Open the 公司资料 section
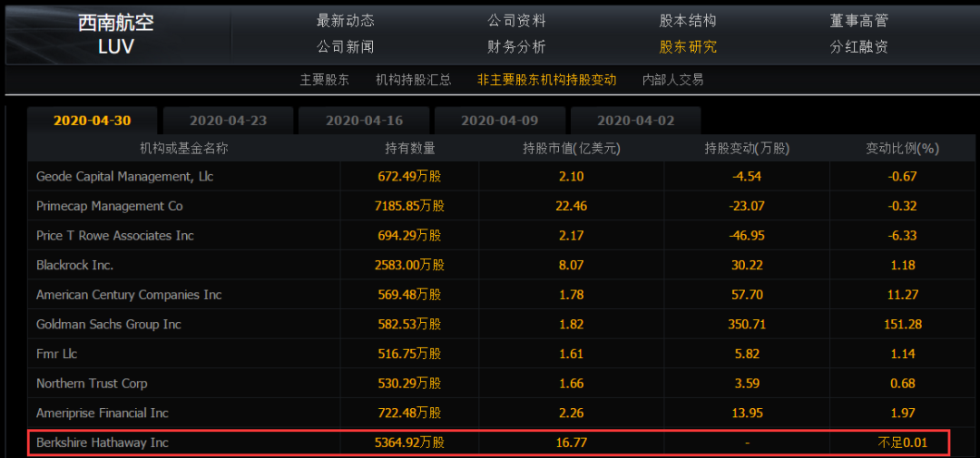980x458 pixels. 516,21
